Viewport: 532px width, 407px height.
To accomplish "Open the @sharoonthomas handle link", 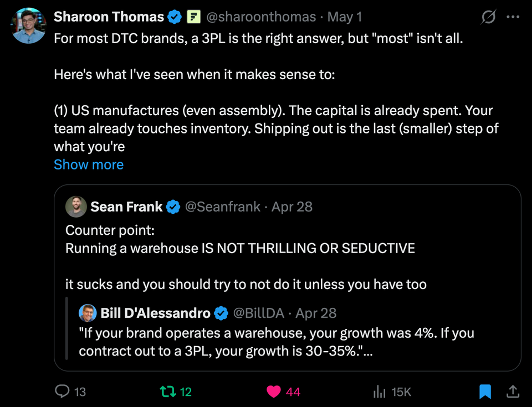I will (x=261, y=17).
